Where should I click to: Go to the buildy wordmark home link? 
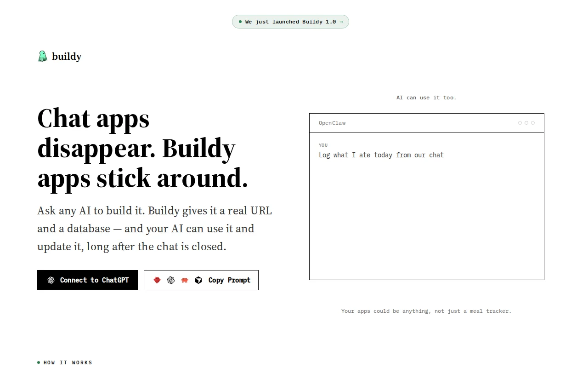(x=67, y=57)
